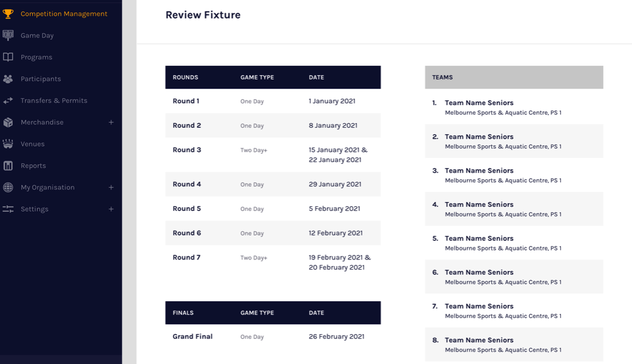This screenshot has height=364, width=632.
Task: Select the Round 3 fixture row
Action: (273, 155)
